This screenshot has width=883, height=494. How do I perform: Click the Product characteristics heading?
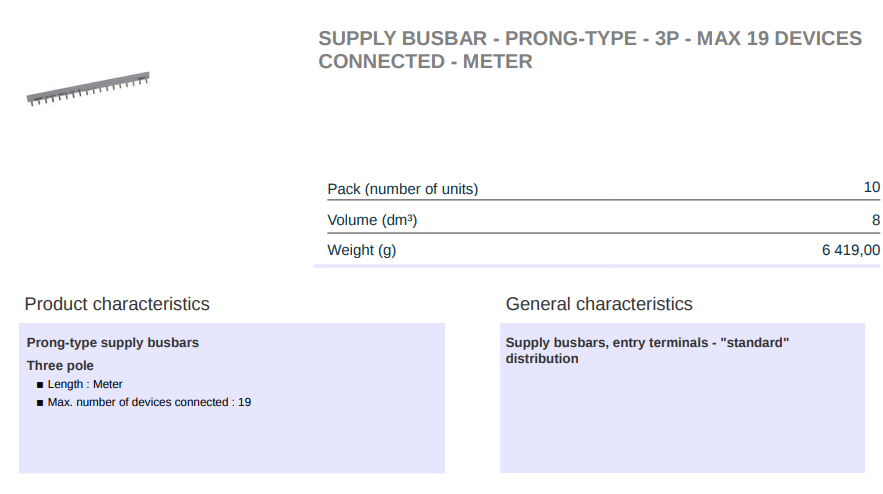[117, 304]
